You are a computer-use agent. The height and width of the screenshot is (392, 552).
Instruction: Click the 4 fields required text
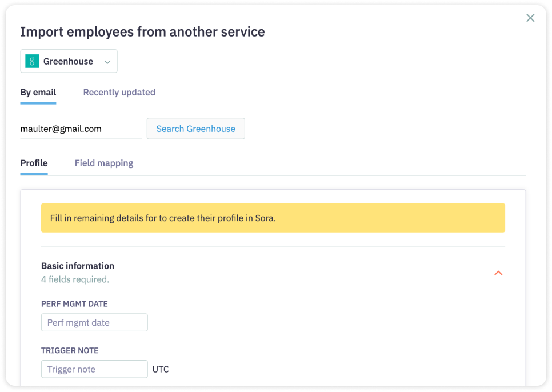tap(75, 279)
